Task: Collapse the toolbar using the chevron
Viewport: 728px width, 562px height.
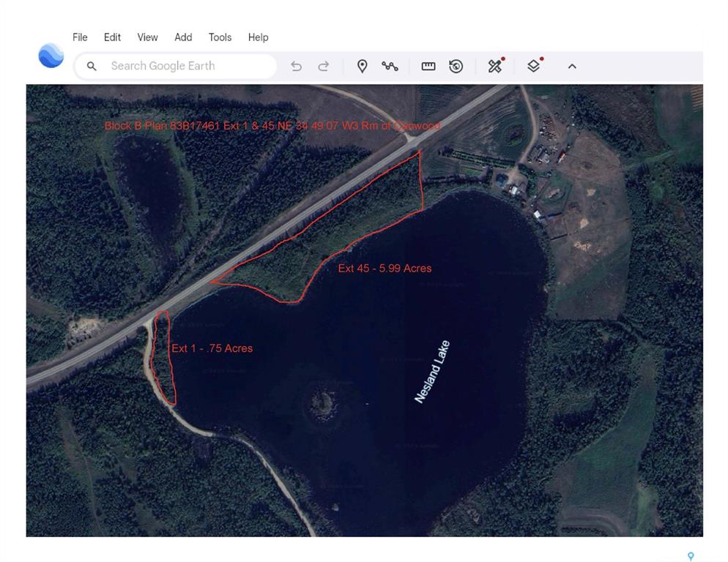Action: click(572, 66)
